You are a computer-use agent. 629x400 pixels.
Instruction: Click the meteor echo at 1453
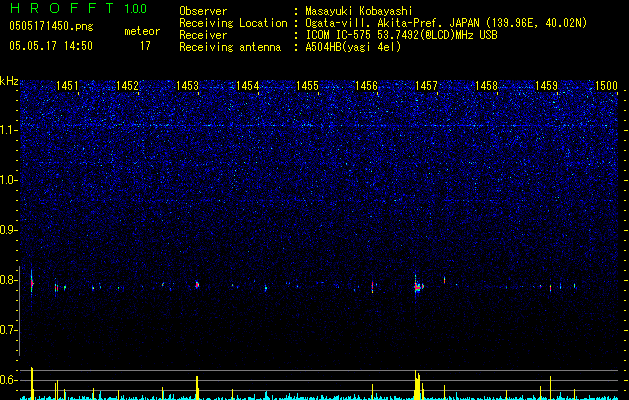tap(197, 284)
